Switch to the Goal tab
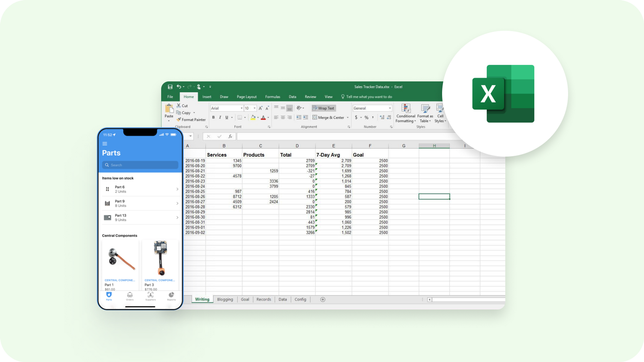Image resolution: width=644 pixels, height=362 pixels. click(x=245, y=299)
